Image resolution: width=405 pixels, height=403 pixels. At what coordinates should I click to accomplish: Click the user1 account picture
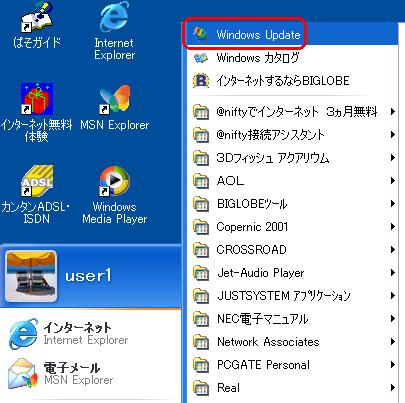click(31, 276)
